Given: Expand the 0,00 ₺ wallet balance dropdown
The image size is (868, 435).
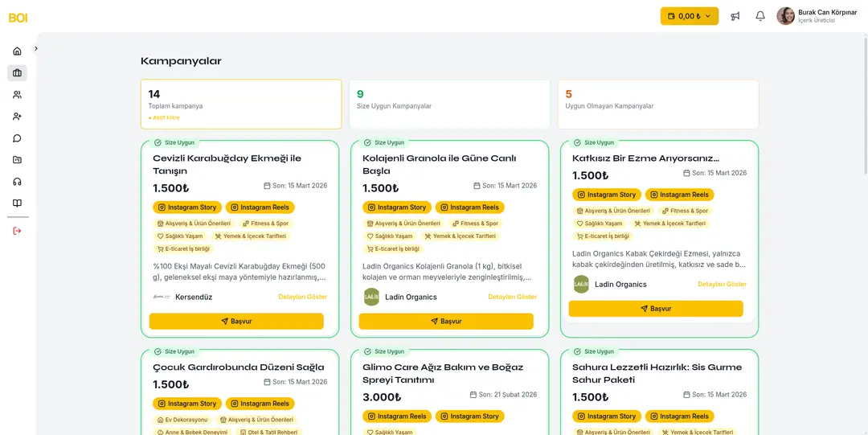Looking at the screenshot, I should 689,16.
